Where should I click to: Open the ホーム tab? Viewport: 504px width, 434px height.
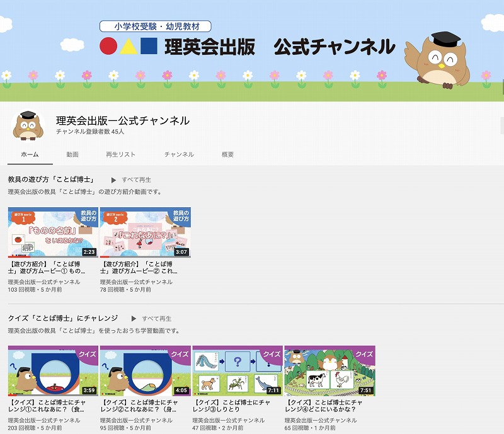pyautogui.click(x=30, y=154)
